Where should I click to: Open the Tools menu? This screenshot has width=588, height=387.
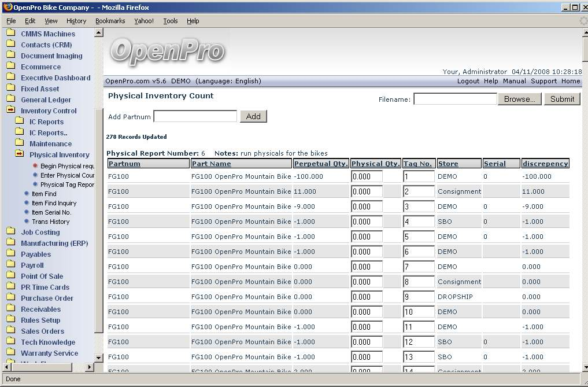[170, 21]
